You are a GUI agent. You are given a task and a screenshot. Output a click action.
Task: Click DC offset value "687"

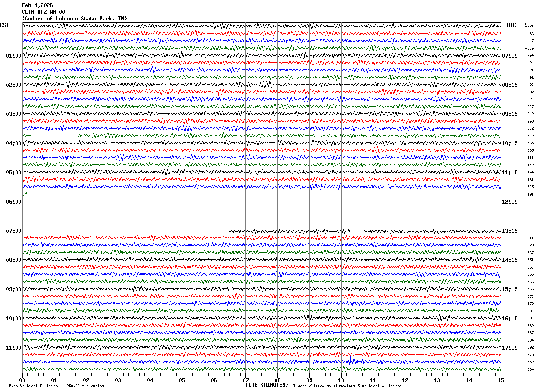click(x=531, y=333)
